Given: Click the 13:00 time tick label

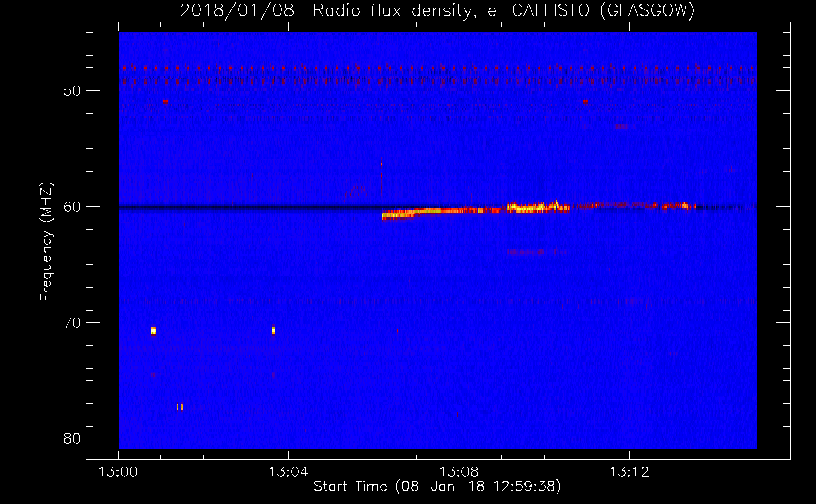Looking at the screenshot, I should [x=118, y=472].
